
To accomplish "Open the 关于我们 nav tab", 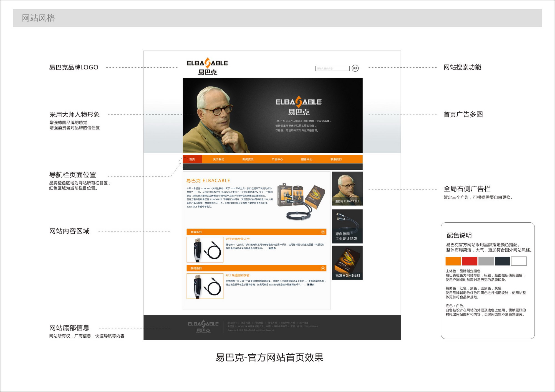I will 218,159.
